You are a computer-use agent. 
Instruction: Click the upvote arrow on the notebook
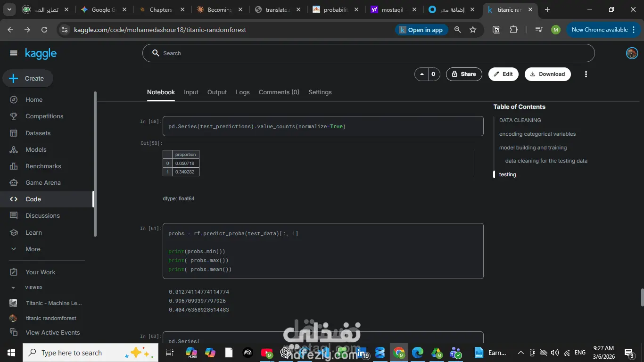(x=421, y=74)
